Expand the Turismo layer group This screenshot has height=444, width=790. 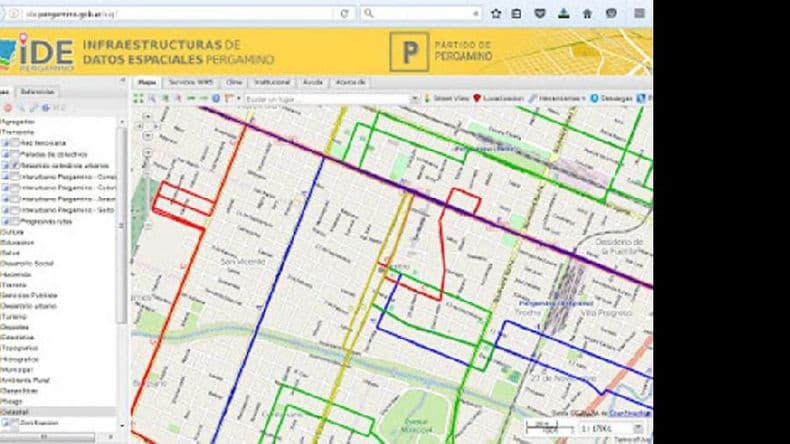pos(14,316)
